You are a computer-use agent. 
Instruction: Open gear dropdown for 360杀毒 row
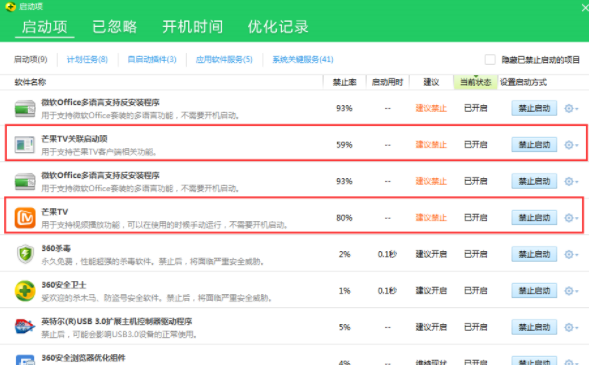pyautogui.click(x=571, y=254)
